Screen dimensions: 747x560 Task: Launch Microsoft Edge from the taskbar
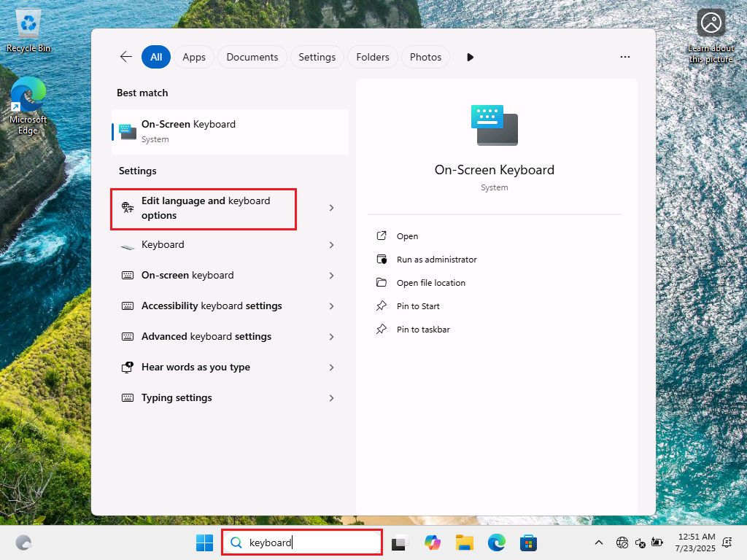[x=496, y=542]
